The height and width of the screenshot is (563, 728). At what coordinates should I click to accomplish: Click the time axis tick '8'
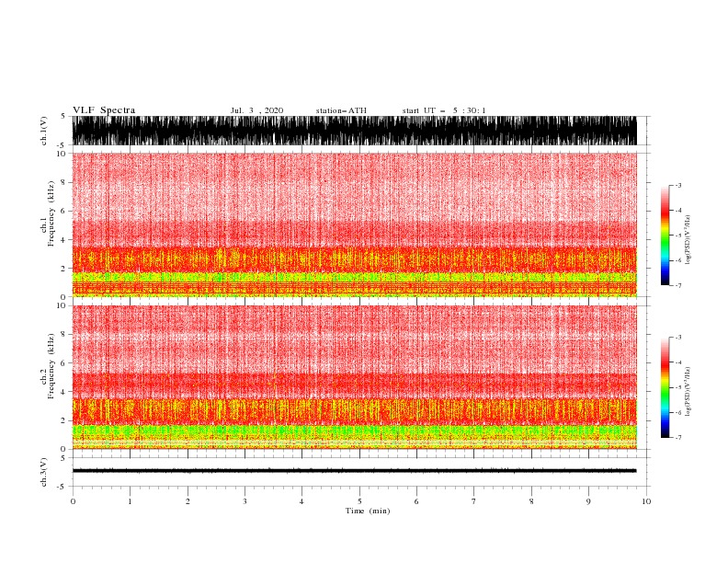pyautogui.click(x=531, y=501)
